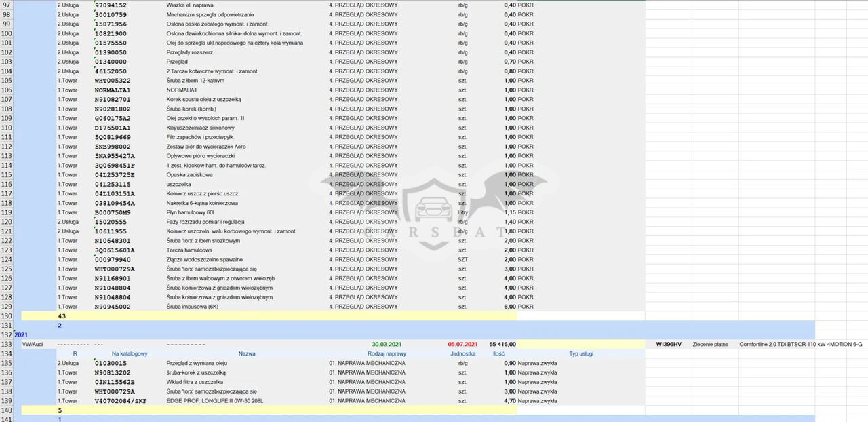Select row header 97
Viewport: 868px width, 422px height.
7,5
